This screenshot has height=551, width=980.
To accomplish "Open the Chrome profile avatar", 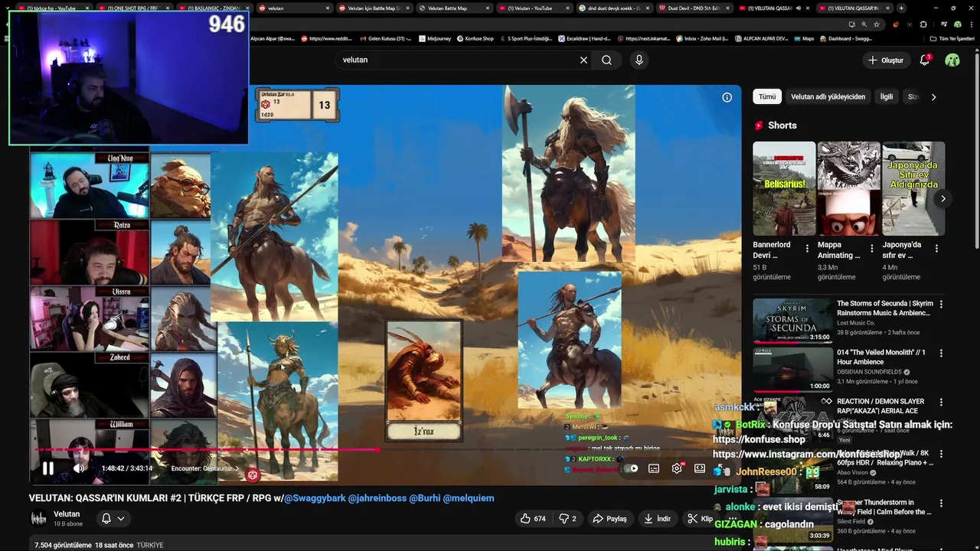I will tap(958, 24).
